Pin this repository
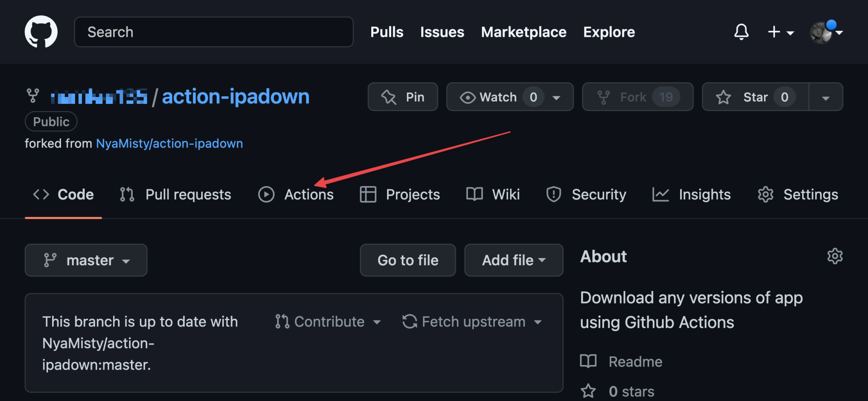 click(x=403, y=97)
